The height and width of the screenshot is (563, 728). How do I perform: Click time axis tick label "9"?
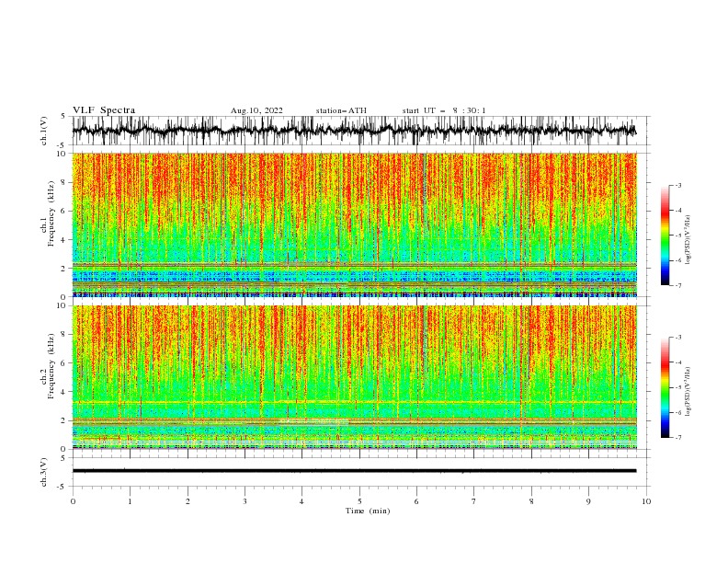(588, 501)
